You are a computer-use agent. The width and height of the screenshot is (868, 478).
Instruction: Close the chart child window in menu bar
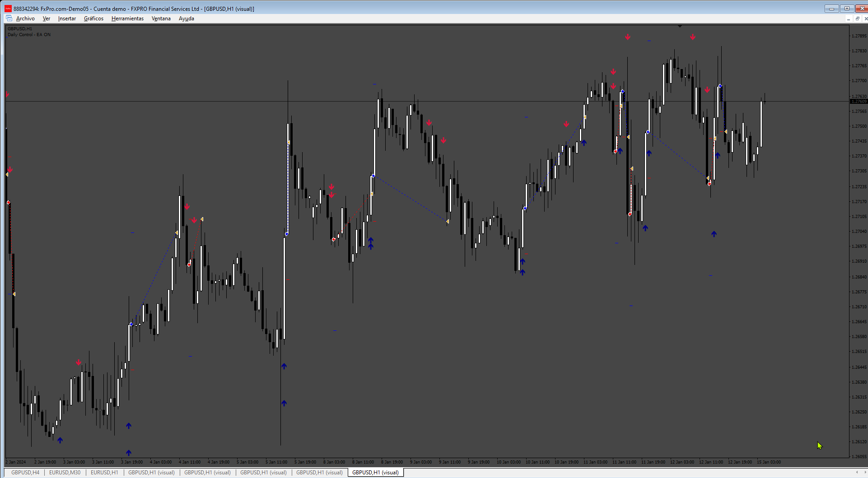(x=865, y=19)
